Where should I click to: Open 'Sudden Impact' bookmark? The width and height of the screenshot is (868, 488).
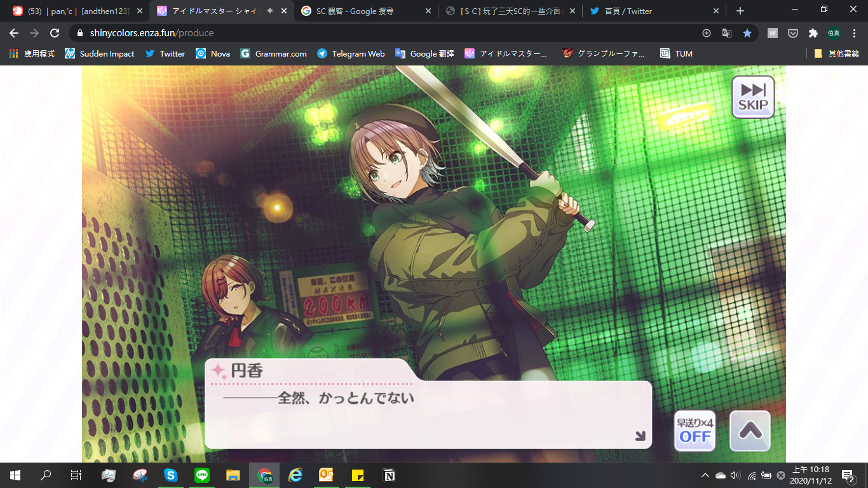(100, 54)
